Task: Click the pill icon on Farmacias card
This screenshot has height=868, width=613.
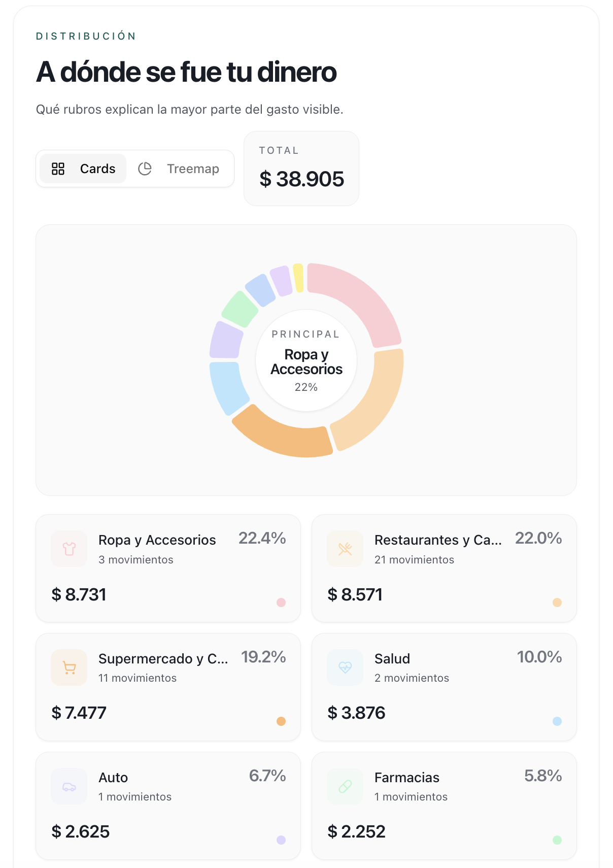Action: point(345,786)
